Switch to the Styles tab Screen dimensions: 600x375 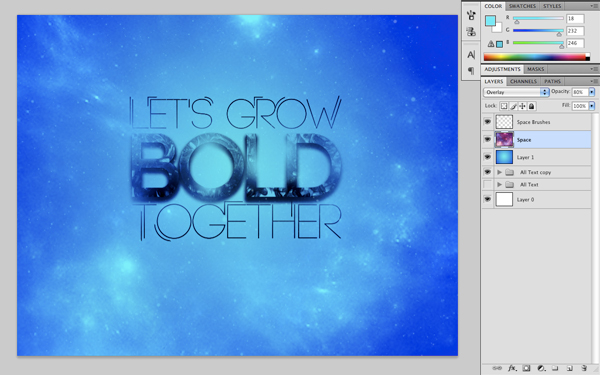552,6
